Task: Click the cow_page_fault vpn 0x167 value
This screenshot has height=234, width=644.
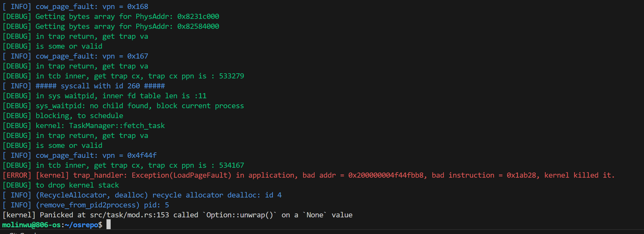Action: point(138,56)
